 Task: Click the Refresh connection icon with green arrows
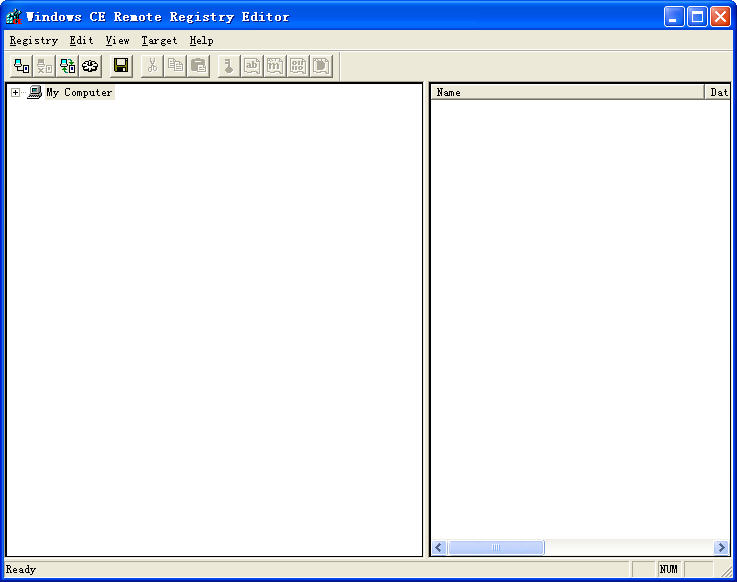68,66
